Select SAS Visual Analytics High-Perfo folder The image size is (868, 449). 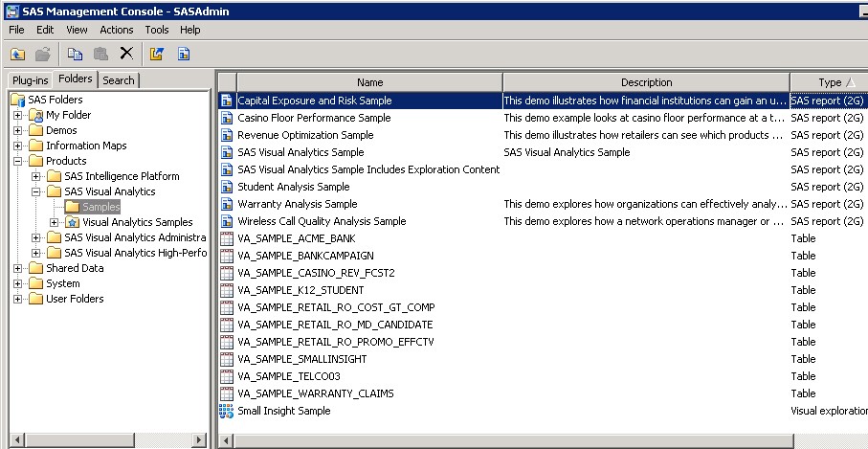135,253
